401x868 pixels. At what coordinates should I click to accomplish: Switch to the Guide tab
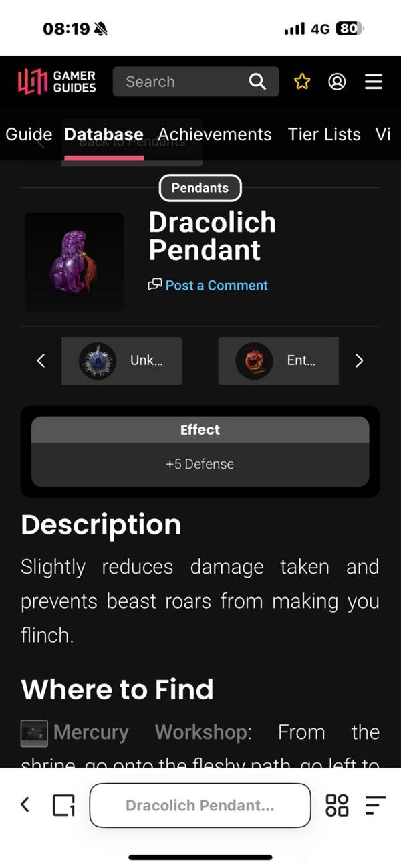(29, 134)
